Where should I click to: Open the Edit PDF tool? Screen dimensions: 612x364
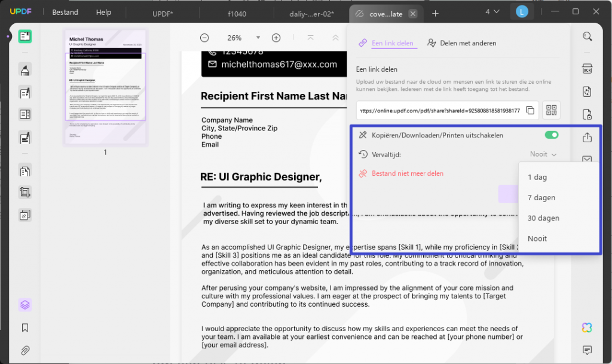click(25, 93)
